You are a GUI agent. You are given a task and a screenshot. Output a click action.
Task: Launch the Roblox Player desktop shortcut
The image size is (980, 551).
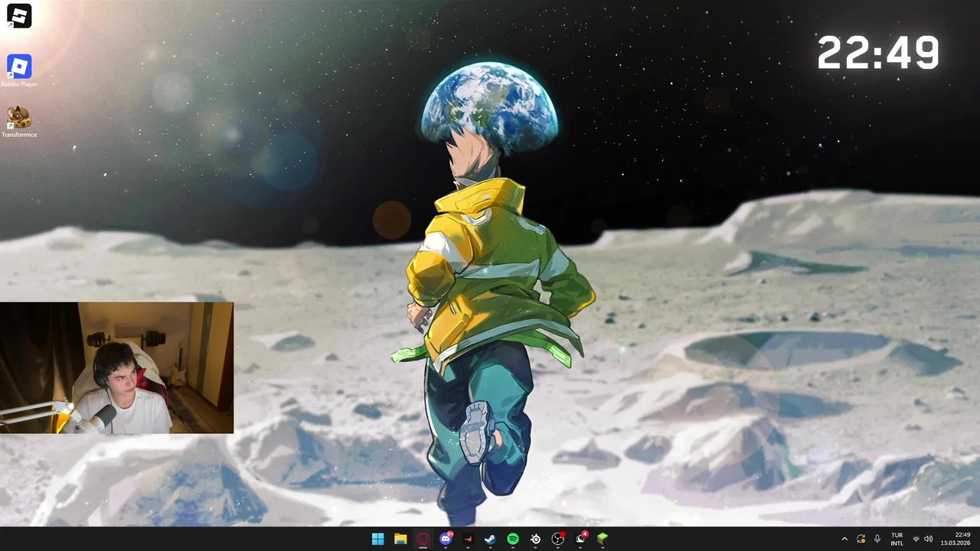point(19,71)
